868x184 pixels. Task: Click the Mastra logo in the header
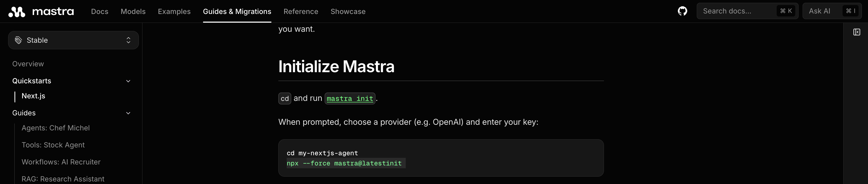pyautogui.click(x=41, y=12)
